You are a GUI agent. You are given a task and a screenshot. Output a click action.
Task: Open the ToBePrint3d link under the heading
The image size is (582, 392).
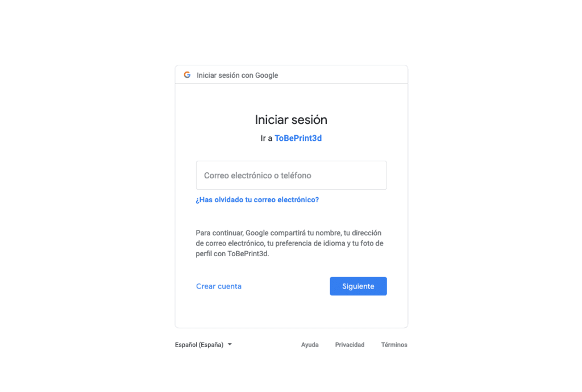coord(298,138)
